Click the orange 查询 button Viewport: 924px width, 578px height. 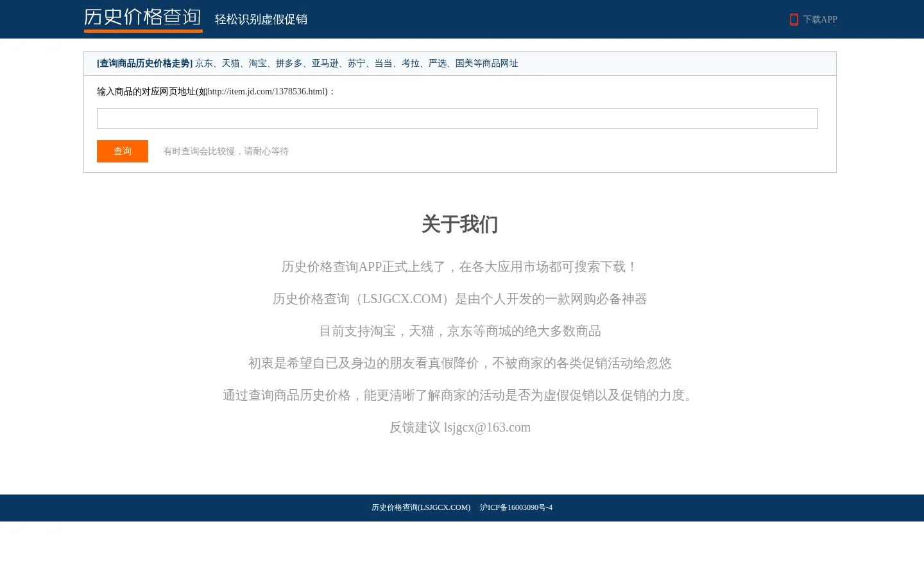123,151
